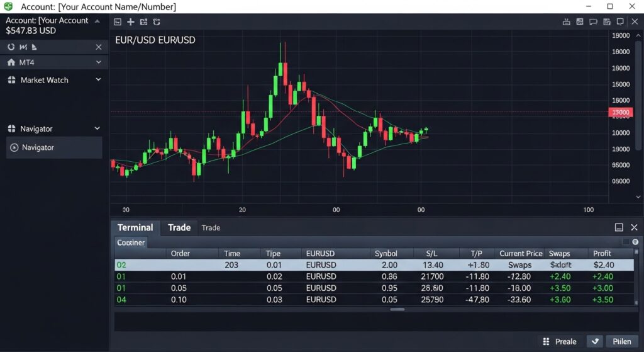Screen dimensions: 644x352
Task: Click the round circle icon above Profit column
Action: tap(635, 242)
